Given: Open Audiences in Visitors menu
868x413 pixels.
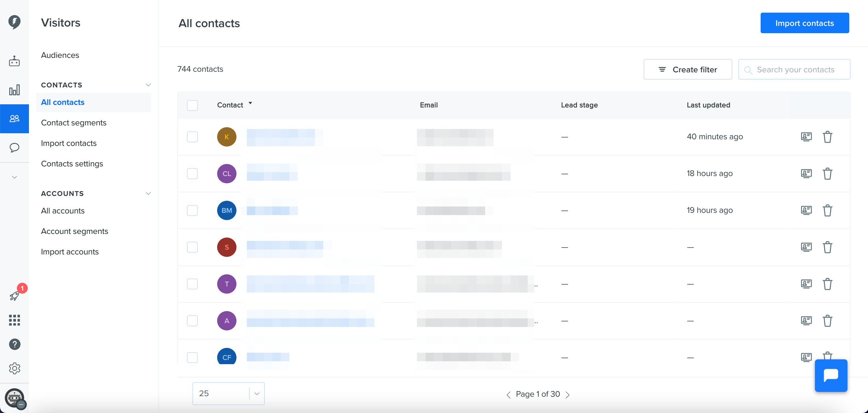Looking at the screenshot, I should 60,55.
